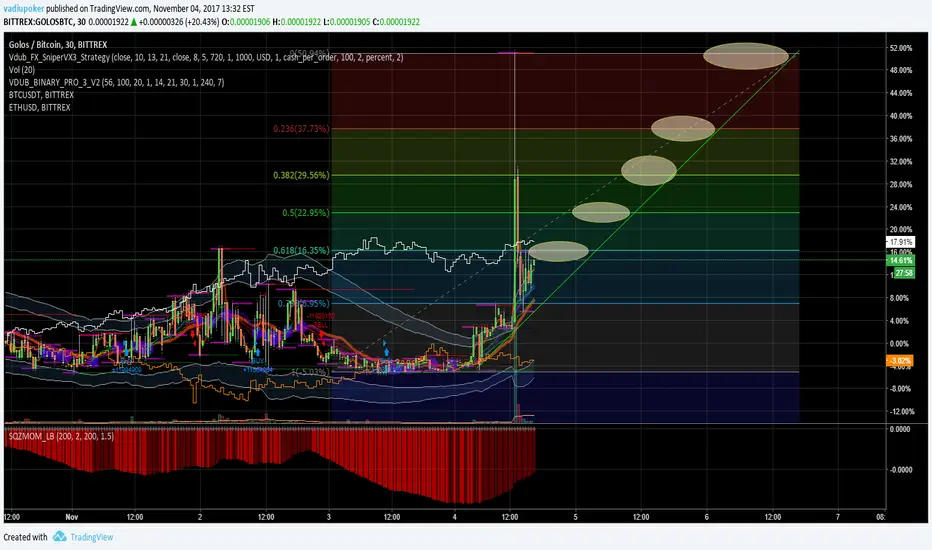Click the 27:58 bar countdown tag
932x550 pixels.
pyautogui.click(x=903, y=273)
